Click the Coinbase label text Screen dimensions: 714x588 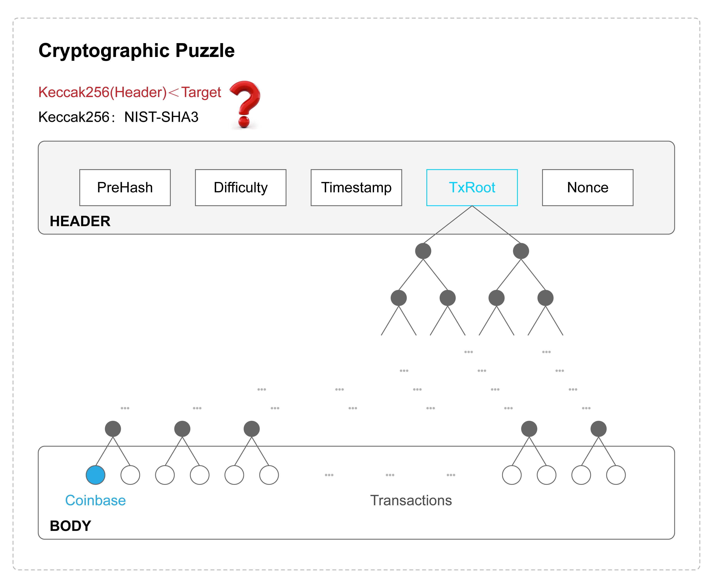tap(95, 500)
